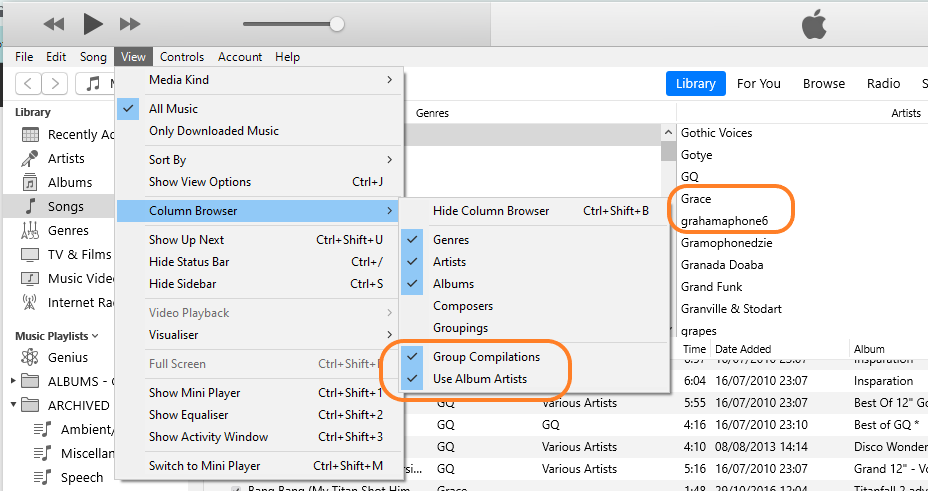The width and height of the screenshot is (928, 491).
Task: Collapse the Music Playlists section chevron
Action: pos(95,335)
